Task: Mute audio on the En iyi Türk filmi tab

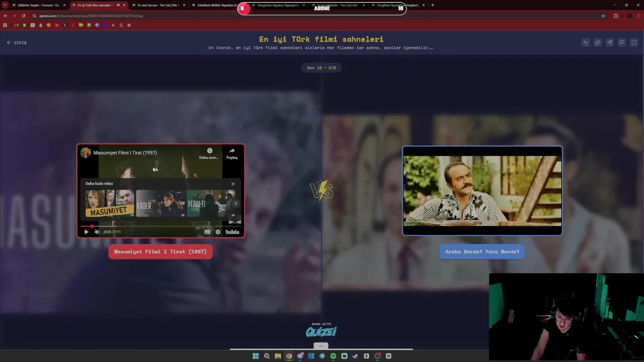Action: [x=118, y=5]
